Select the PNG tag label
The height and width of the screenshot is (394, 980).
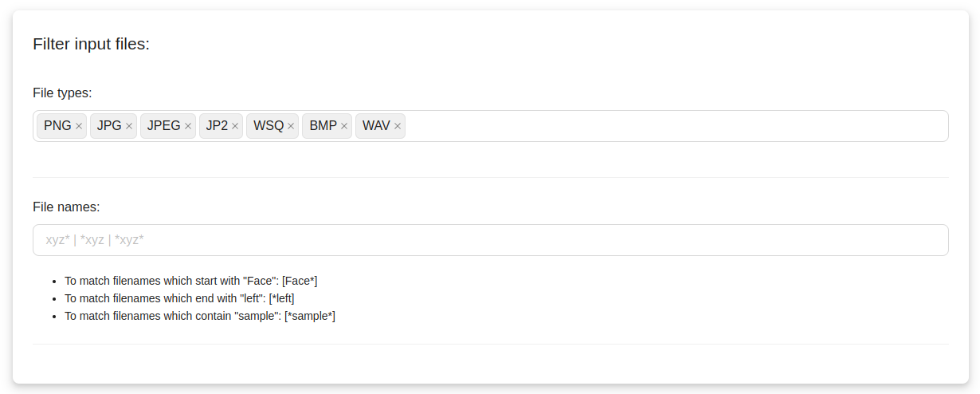coord(57,126)
